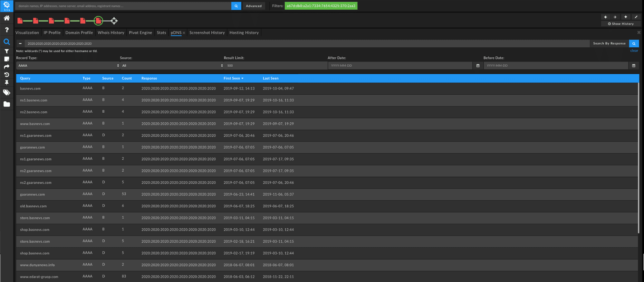Click the Iris logo icon
This screenshot has height=282, width=644.
7,6
